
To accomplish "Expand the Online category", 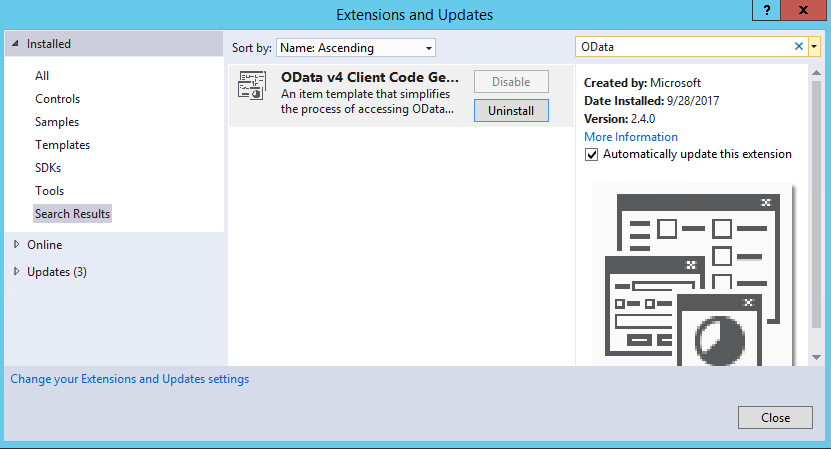I will pos(16,244).
